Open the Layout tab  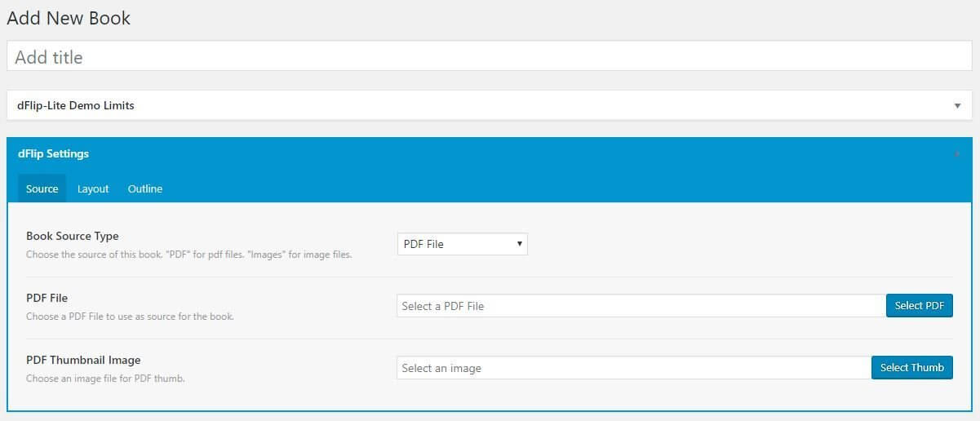[93, 188]
